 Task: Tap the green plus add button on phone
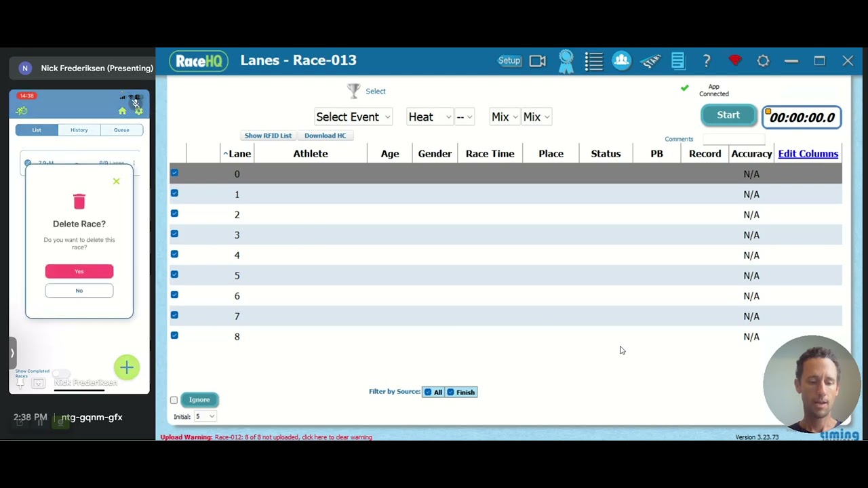tap(127, 367)
